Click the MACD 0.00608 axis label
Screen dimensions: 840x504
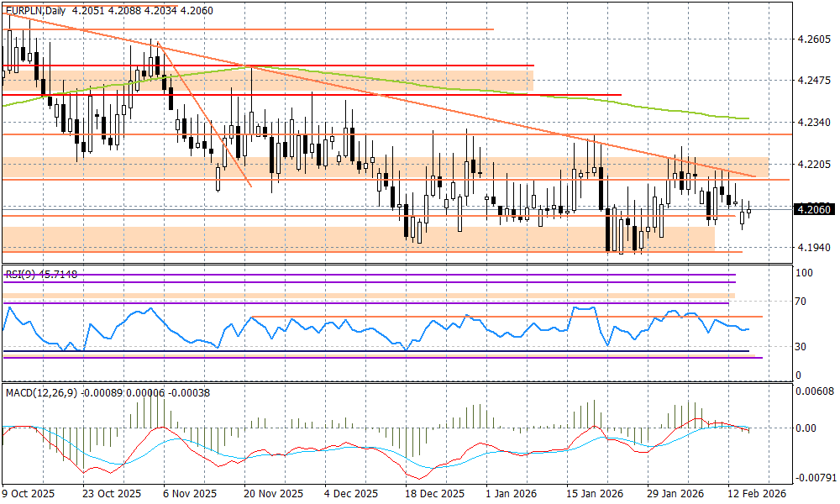pos(812,391)
